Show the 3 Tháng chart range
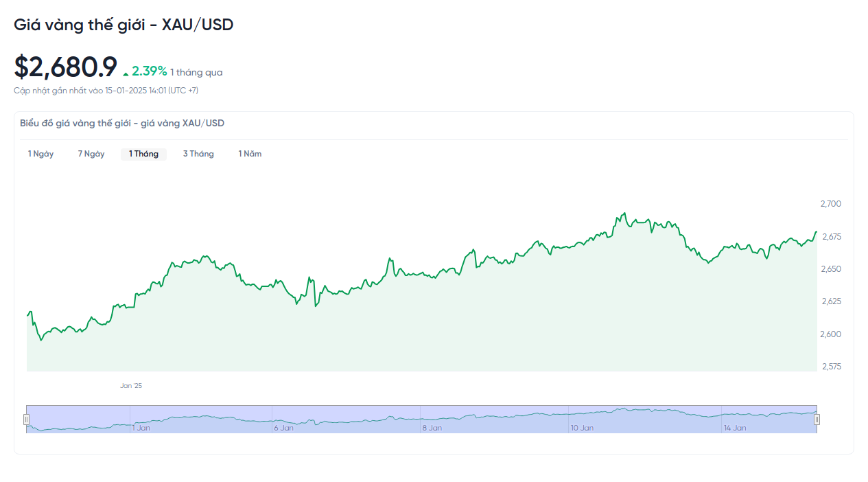 coord(198,154)
